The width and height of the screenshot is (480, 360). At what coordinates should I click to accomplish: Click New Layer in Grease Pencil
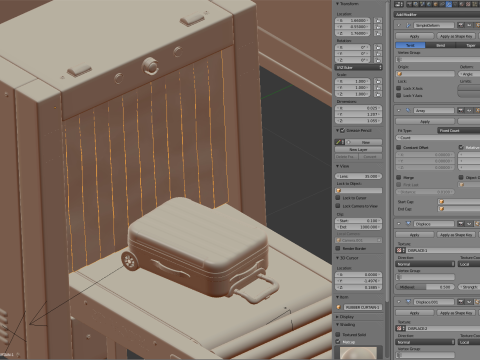(358, 149)
